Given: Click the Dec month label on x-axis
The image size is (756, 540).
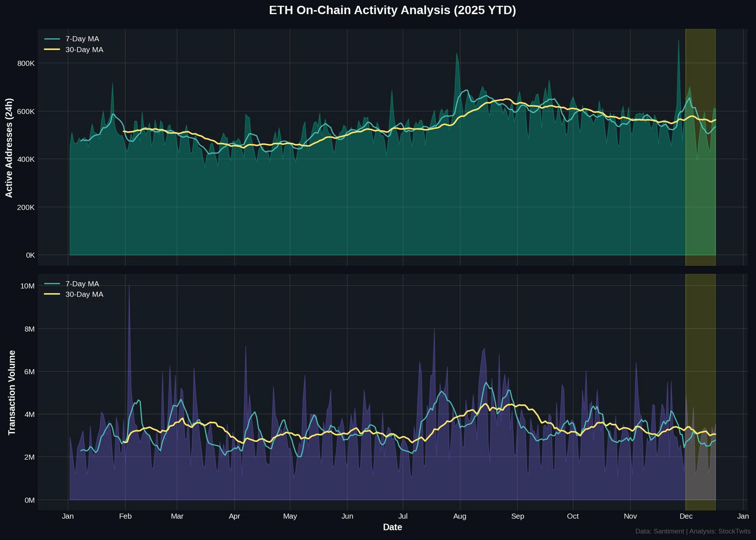Looking at the screenshot, I should 686,516.
